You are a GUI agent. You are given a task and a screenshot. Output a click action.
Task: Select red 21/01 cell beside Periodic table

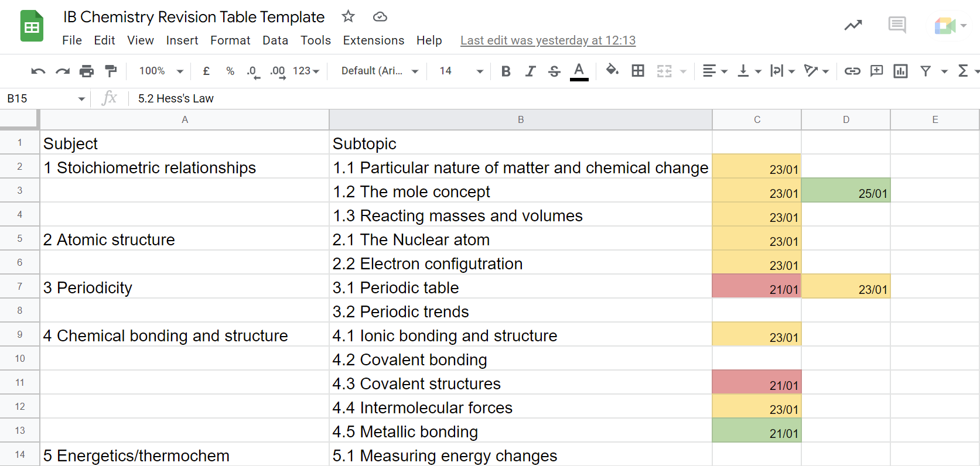tap(757, 286)
